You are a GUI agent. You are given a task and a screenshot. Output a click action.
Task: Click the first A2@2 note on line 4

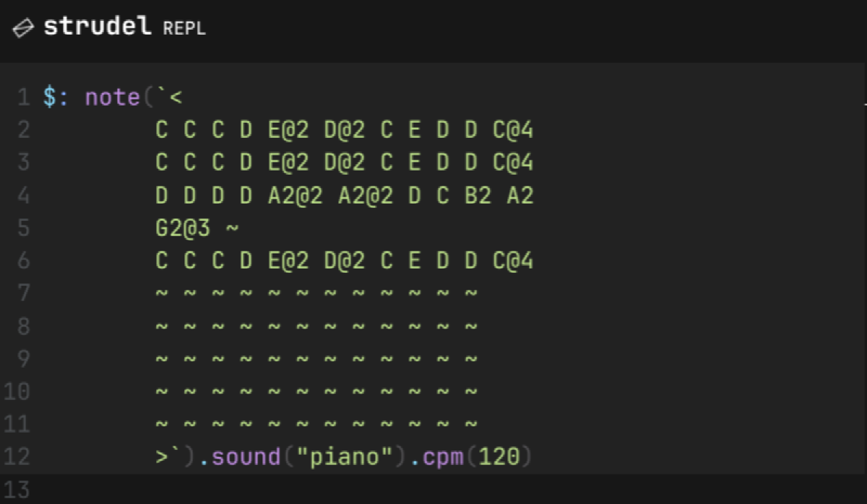pyautogui.click(x=296, y=196)
